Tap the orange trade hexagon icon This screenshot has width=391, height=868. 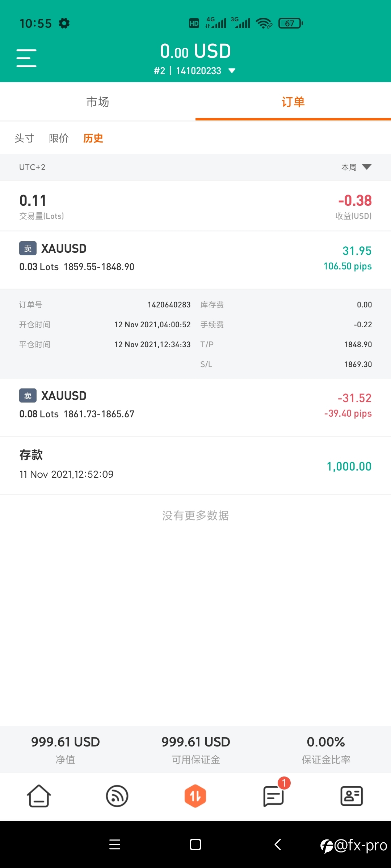[195, 796]
